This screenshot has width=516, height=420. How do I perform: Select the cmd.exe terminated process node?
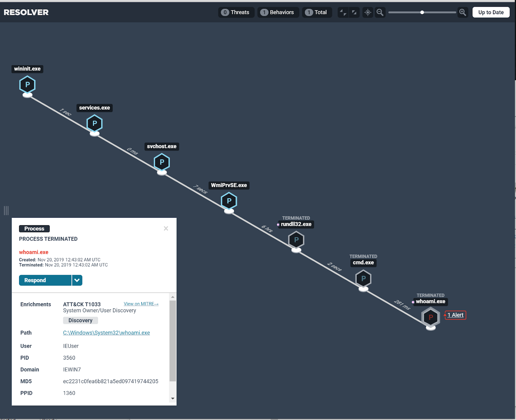[x=363, y=279]
